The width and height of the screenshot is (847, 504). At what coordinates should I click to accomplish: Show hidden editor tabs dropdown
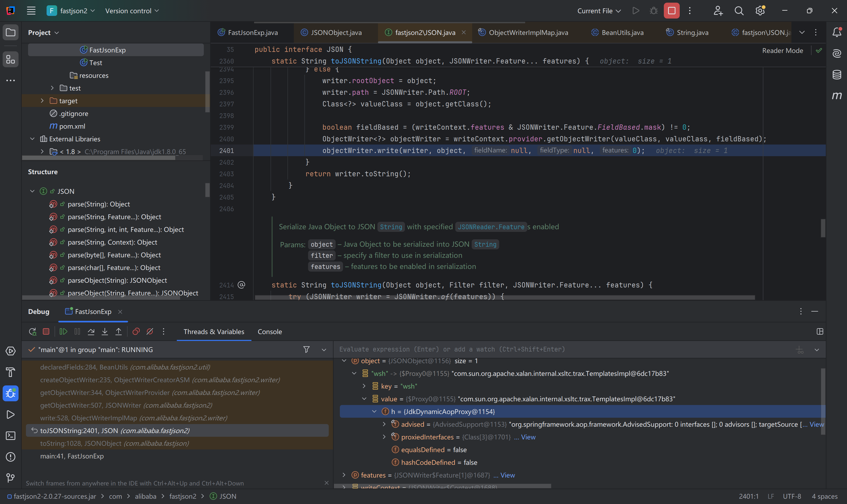click(x=802, y=32)
